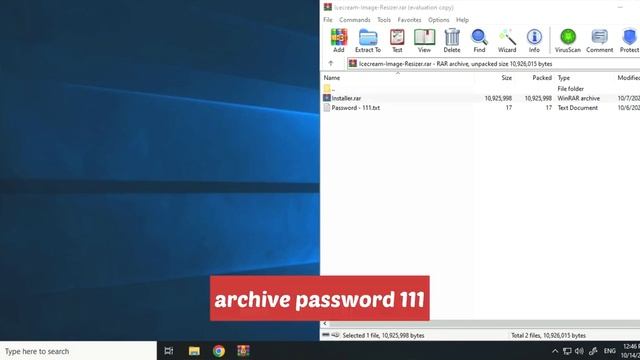Viewport: 640px width, 360px height.
Task: Open File Explorer from the taskbar
Action: pos(194,351)
